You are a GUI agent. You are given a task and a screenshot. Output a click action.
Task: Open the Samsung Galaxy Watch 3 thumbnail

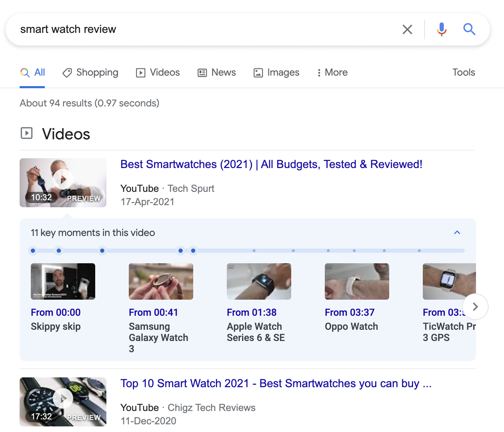[161, 281]
